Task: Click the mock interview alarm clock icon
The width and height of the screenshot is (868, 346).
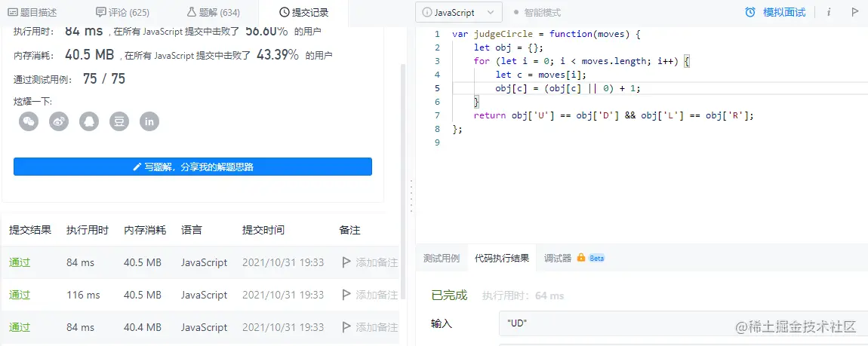Action: [750, 12]
